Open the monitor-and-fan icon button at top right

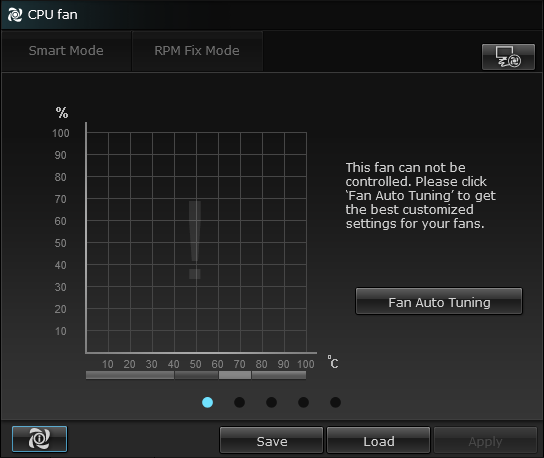(508, 57)
